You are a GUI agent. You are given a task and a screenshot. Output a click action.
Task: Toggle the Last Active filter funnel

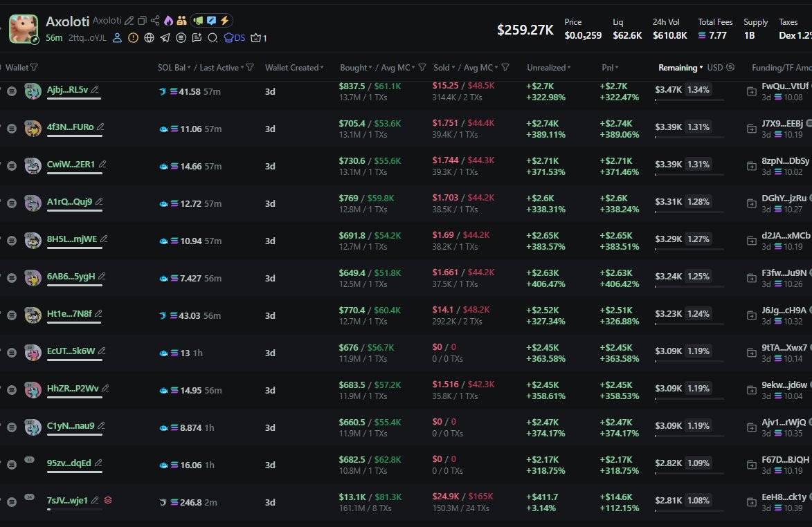[x=250, y=68]
